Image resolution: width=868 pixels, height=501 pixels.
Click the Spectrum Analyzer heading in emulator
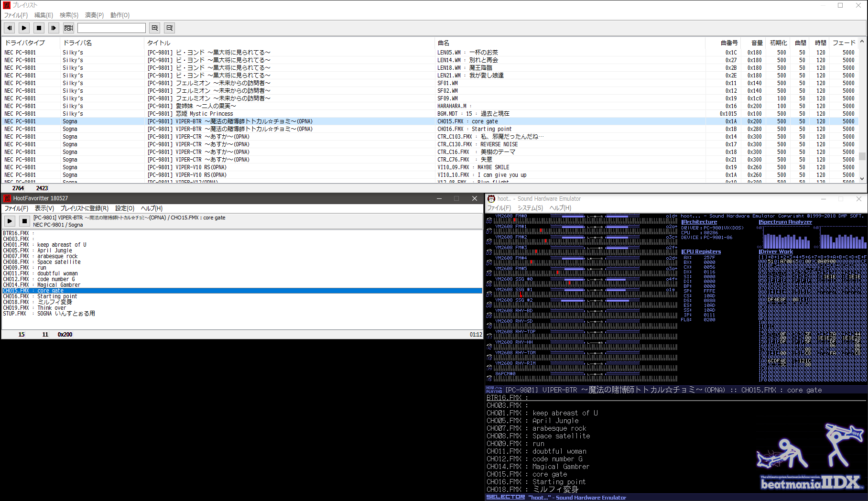785,222
